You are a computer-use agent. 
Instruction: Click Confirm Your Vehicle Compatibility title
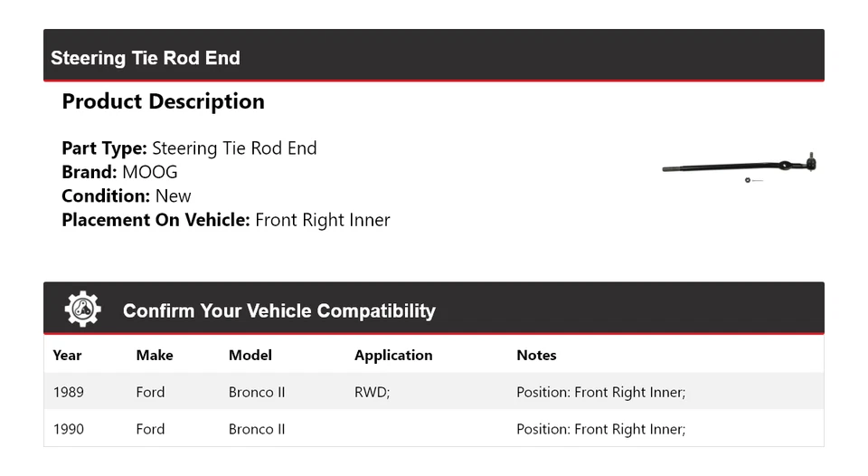click(278, 311)
